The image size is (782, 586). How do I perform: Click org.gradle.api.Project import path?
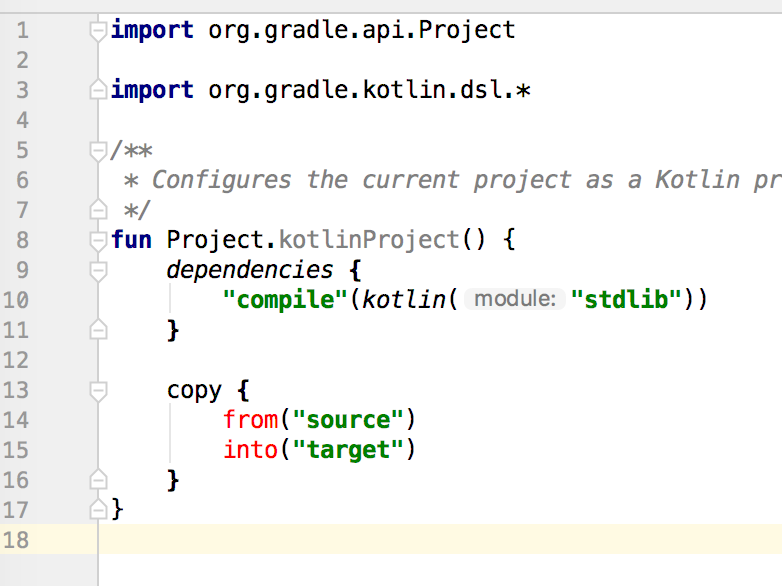click(x=362, y=31)
